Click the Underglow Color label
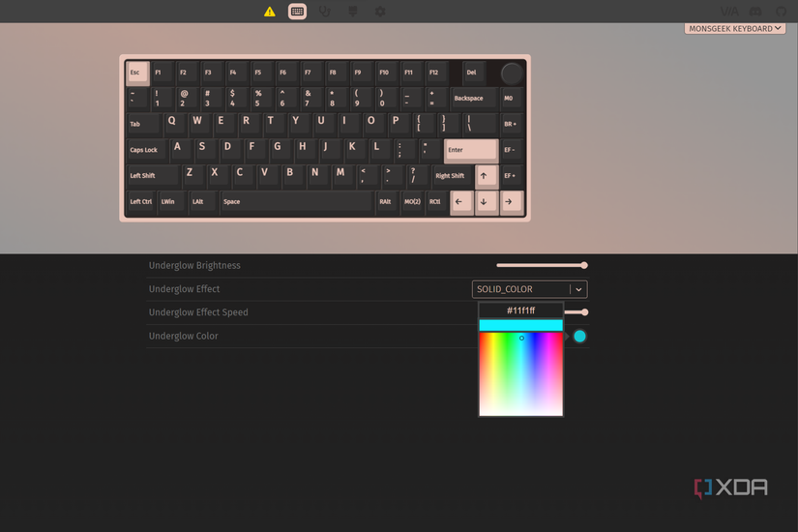 (183, 336)
